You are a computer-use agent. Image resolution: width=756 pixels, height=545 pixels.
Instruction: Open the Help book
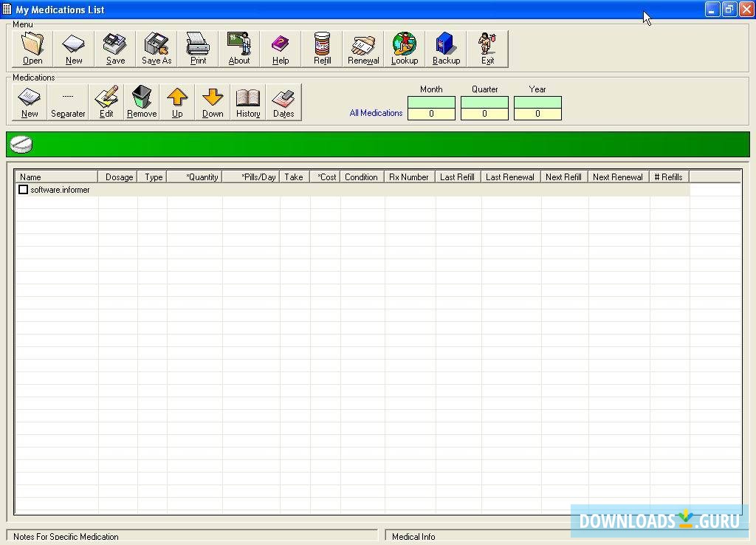(x=281, y=49)
